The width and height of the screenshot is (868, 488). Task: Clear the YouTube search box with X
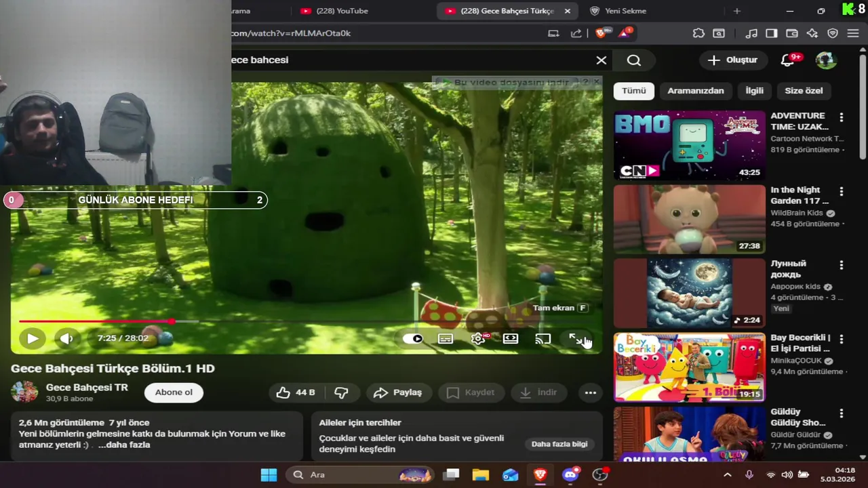coord(601,60)
